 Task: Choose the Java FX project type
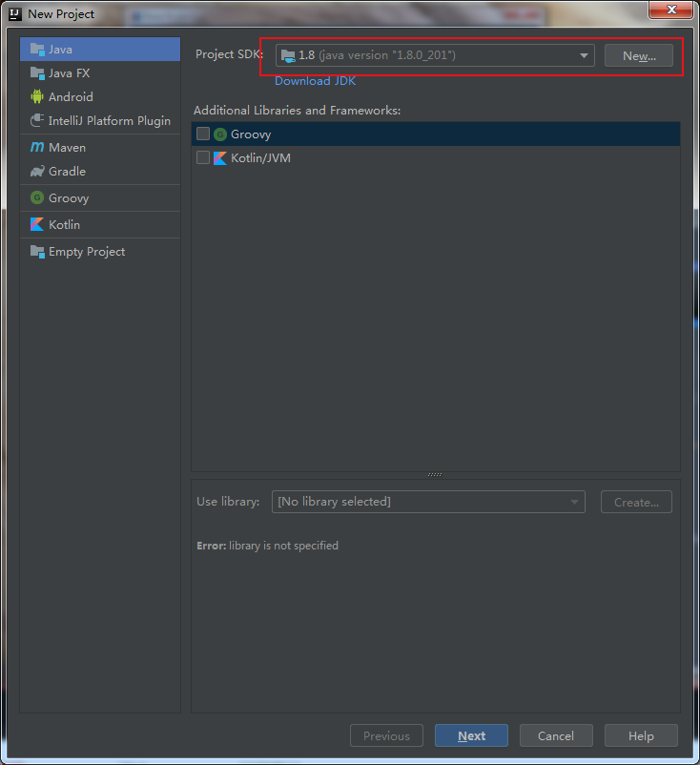(100, 72)
